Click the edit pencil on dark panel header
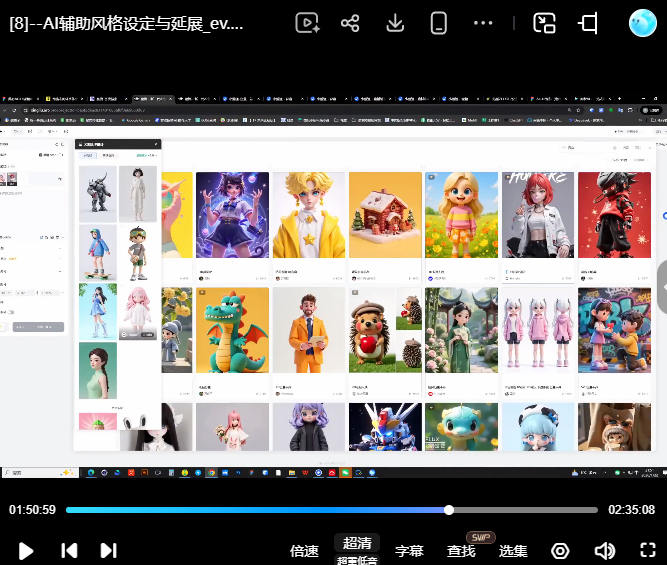This screenshot has width=667, height=565. pyautogui.click(x=156, y=144)
